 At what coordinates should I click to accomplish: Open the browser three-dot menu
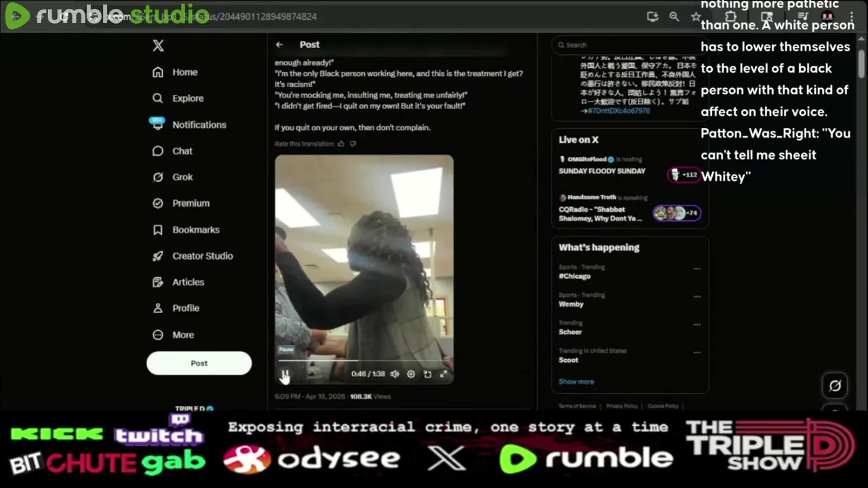pyautogui.click(x=852, y=16)
